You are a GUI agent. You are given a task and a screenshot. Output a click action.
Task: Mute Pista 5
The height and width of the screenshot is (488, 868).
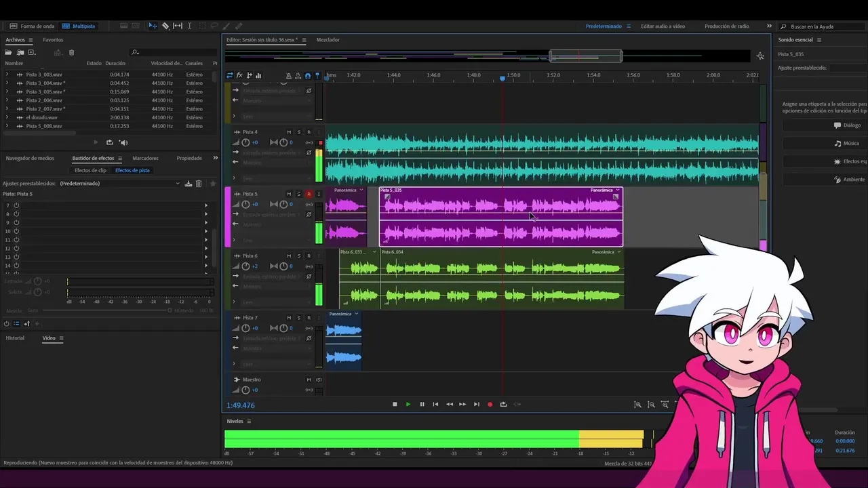coord(289,194)
